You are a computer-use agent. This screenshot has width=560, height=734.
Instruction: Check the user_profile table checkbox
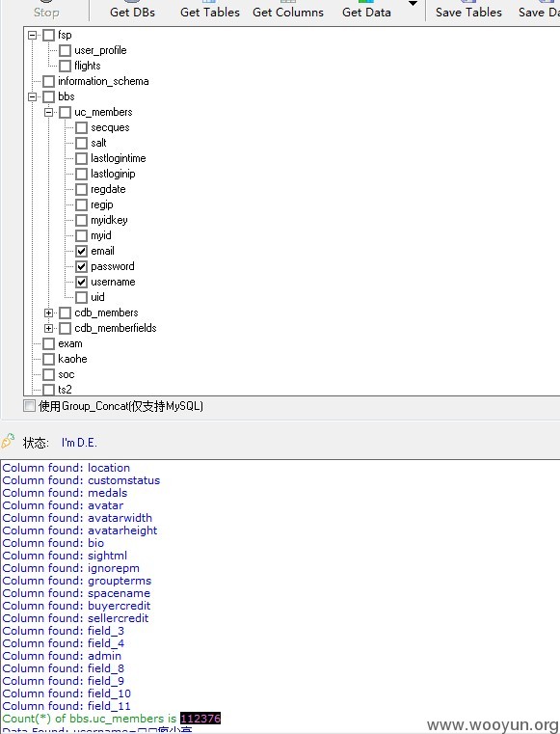pyautogui.click(x=65, y=50)
